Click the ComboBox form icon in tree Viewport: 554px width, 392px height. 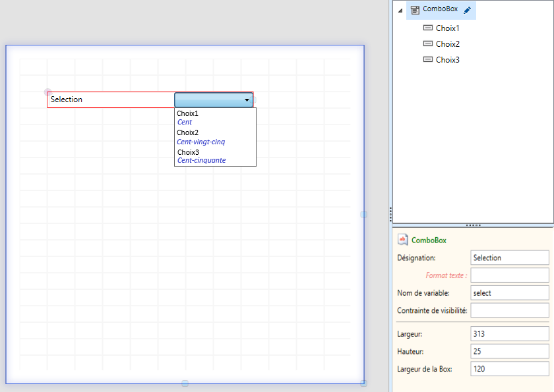(x=415, y=10)
